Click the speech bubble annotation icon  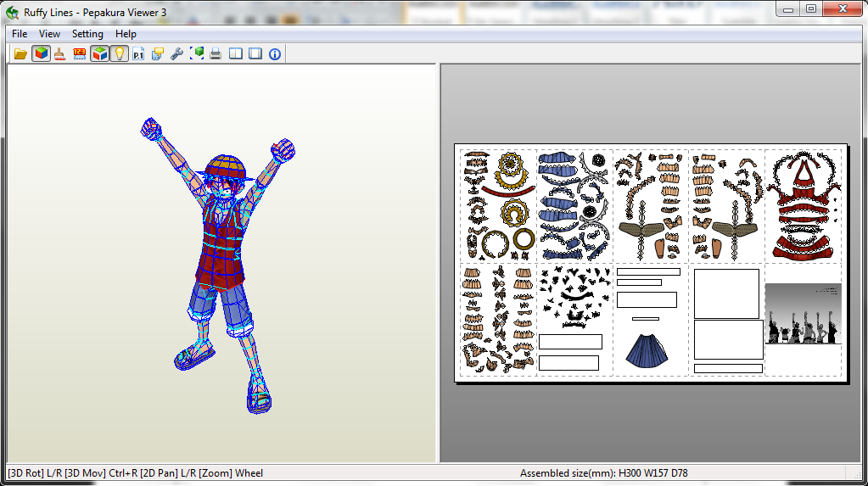click(158, 53)
